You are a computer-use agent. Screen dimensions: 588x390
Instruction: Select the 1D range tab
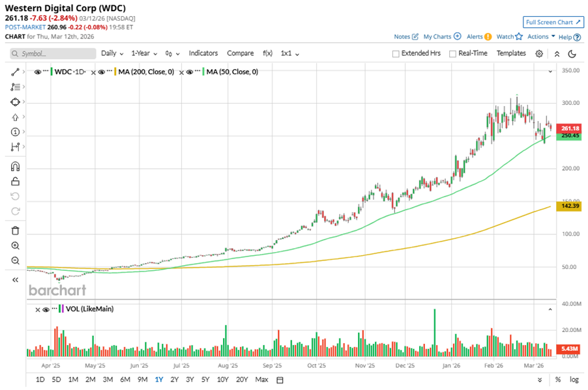point(40,380)
